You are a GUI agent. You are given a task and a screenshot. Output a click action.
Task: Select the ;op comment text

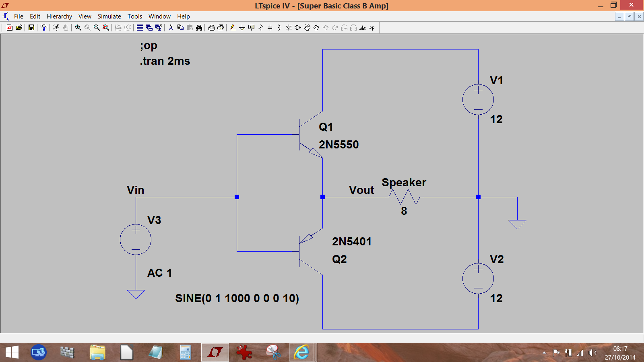(x=149, y=46)
